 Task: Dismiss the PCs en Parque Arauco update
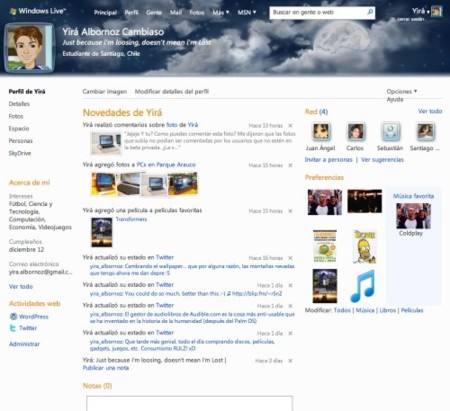(290, 165)
